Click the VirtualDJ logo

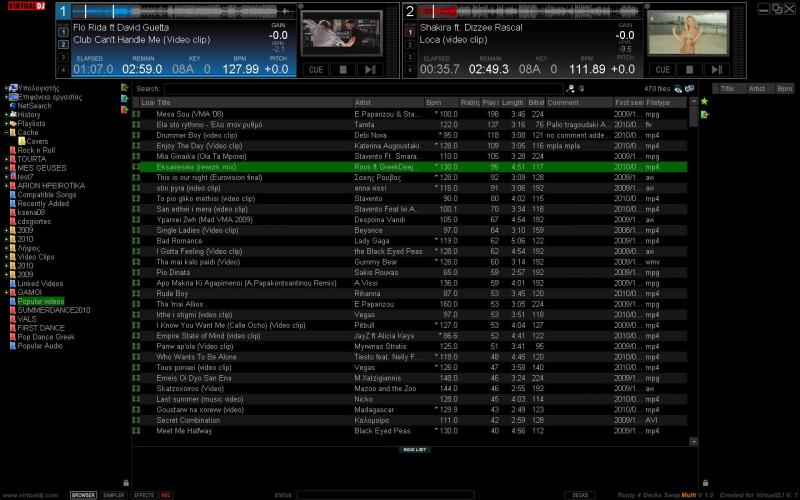click(27, 6)
